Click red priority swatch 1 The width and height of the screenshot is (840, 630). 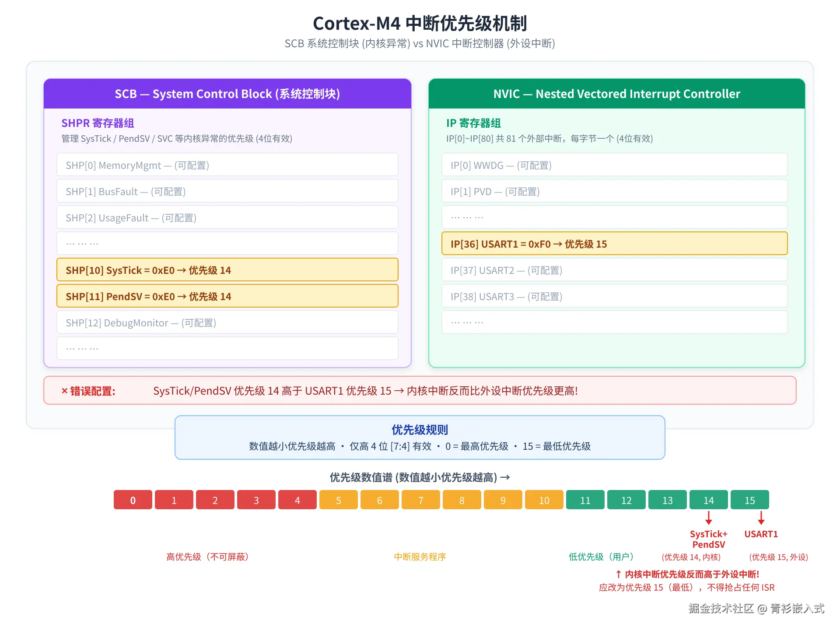(174, 500)
